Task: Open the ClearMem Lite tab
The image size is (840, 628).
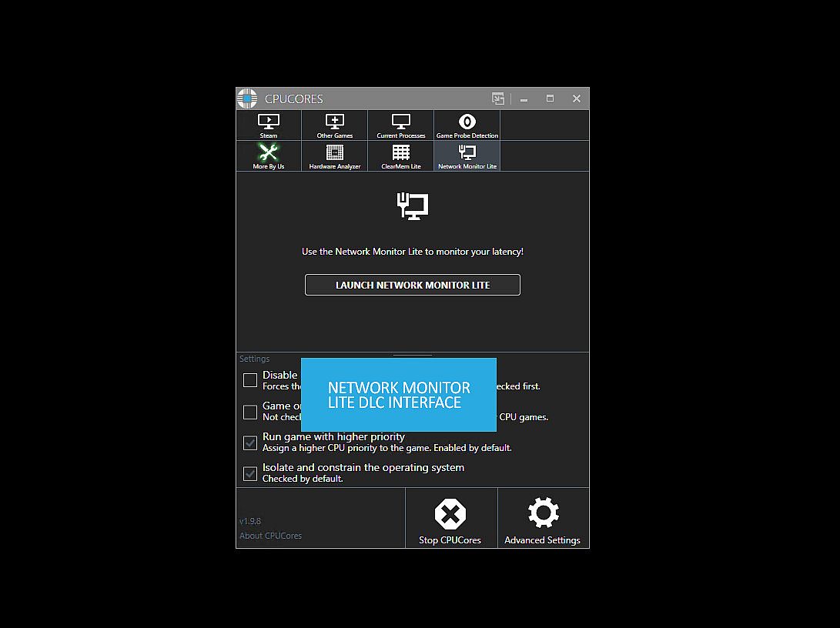Action: click(400, 156)
